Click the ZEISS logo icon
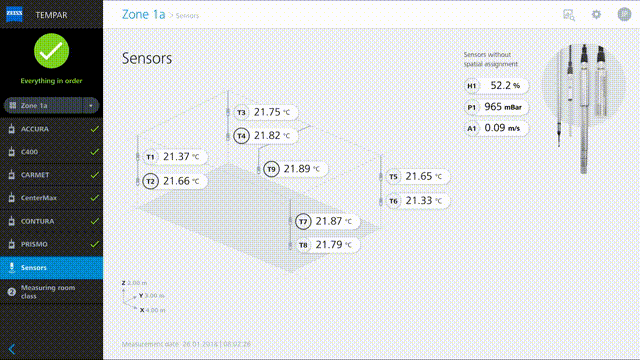The width and height of the screenshot is (640, 360). point(15,14)
